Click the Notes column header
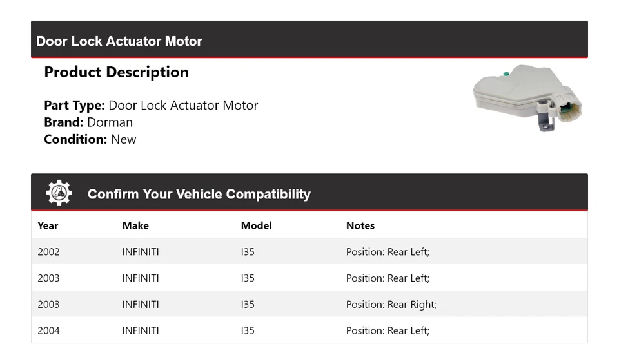Screen dimensions: 619x364 tap(360, 225)
